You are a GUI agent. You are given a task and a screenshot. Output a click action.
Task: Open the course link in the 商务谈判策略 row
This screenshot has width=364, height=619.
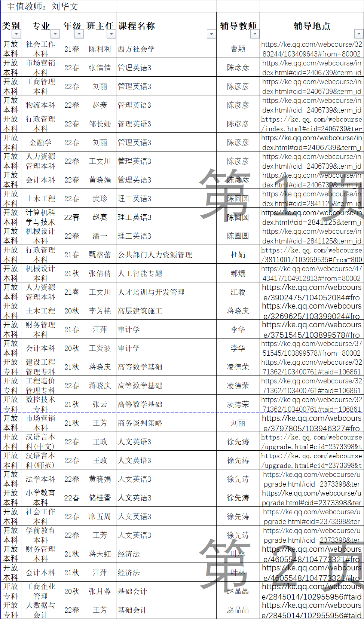[x=312, y=423]
